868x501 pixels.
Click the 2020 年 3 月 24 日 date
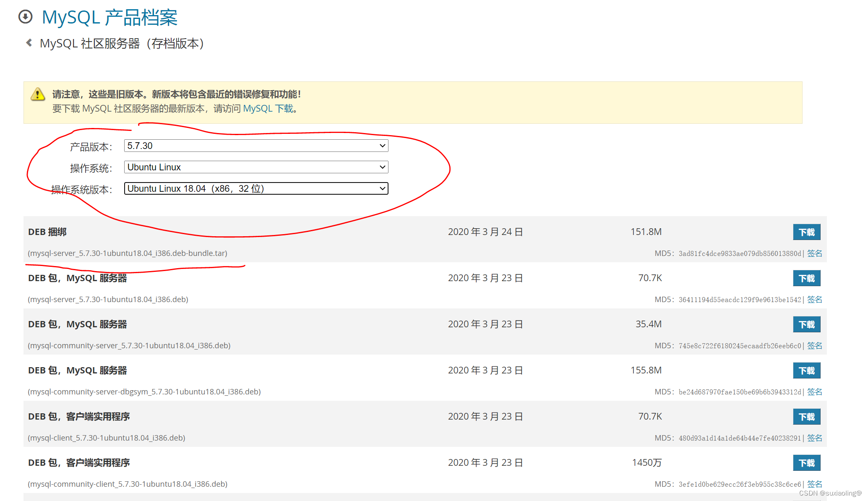coord(485,232)
